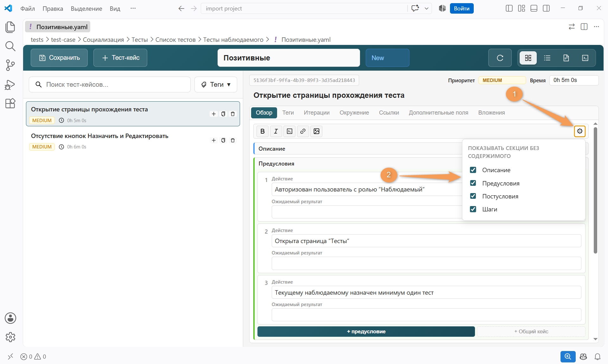Open the Extensions view
Viewport: 608px width, 364px height.
tap(10, 104)
